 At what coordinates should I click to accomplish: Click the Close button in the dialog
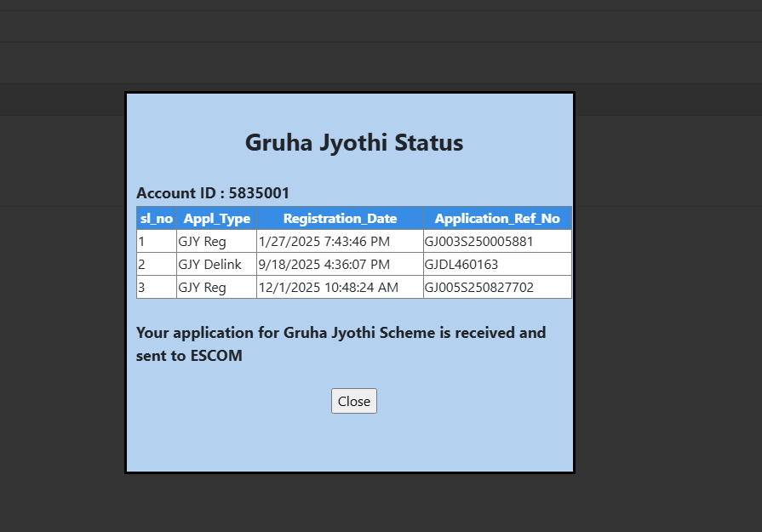[354, 401]
